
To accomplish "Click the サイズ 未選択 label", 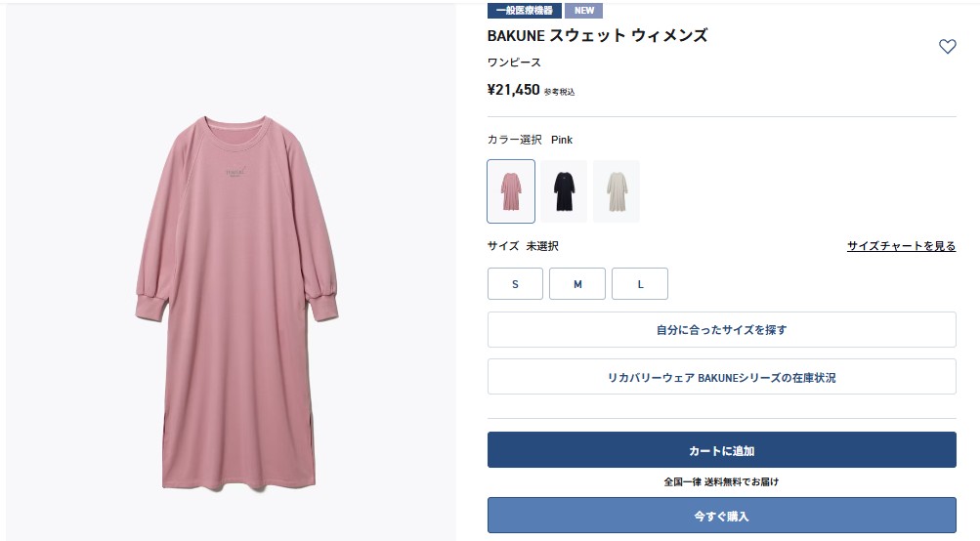I will (523, 246).
